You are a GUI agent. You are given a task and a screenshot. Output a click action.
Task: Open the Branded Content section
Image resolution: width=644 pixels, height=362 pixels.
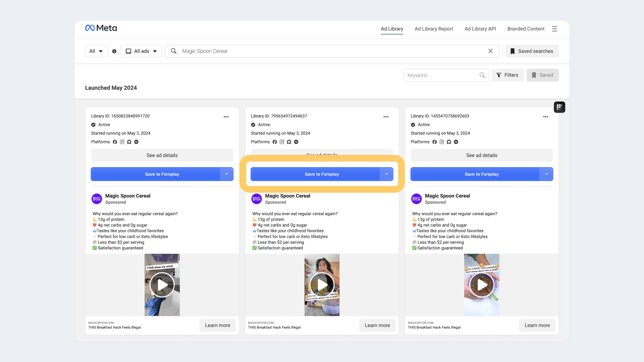pyautogui.click(x=526, y=29)
